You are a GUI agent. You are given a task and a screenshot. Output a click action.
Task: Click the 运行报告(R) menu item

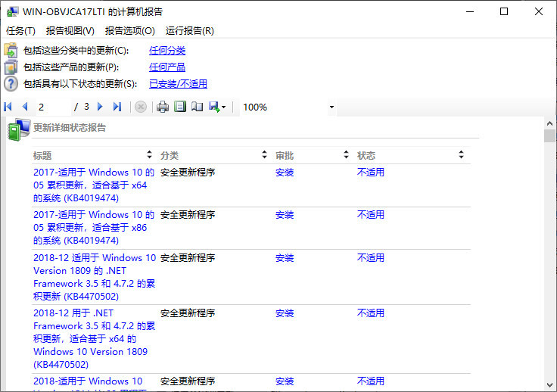(189, 30)
